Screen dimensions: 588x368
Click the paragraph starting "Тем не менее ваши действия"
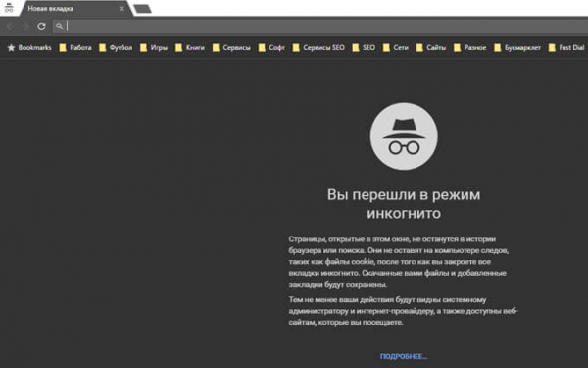click(x=403, y=311)
